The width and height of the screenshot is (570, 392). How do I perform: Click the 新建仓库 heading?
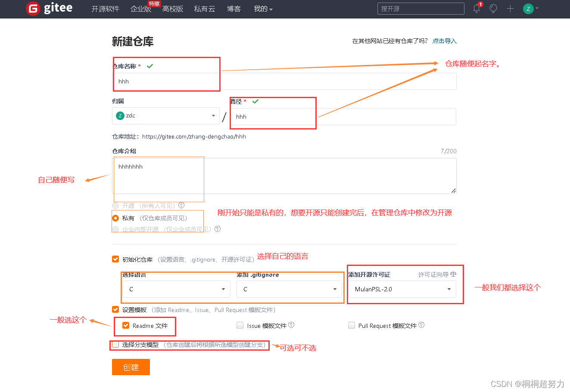coord(133,41)
